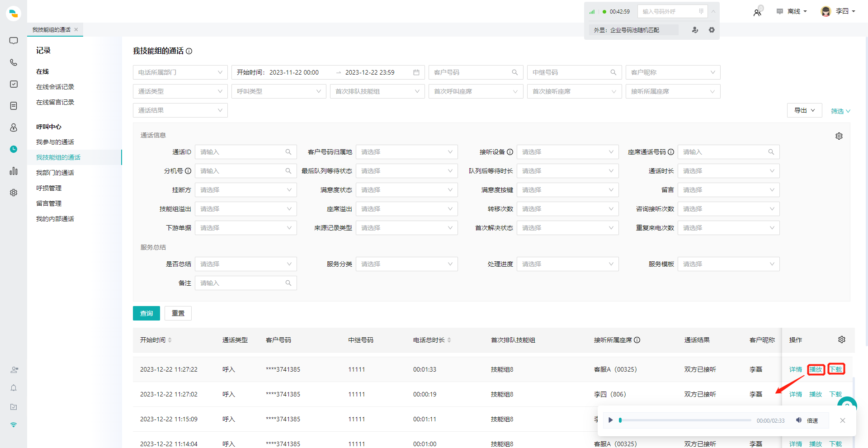Open 我参与的通话 in sidebar
The width and height of the screenshot is (868, 448).
[x=55, y=142]
